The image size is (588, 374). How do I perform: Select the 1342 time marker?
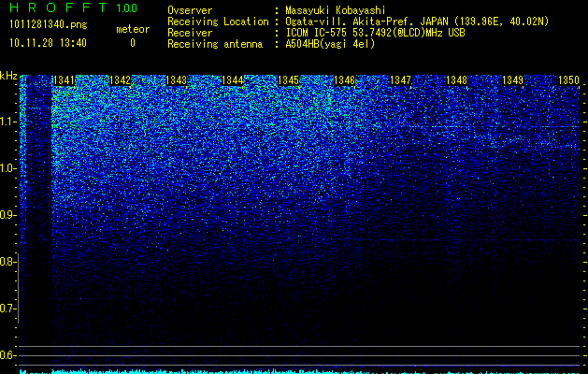120,80
